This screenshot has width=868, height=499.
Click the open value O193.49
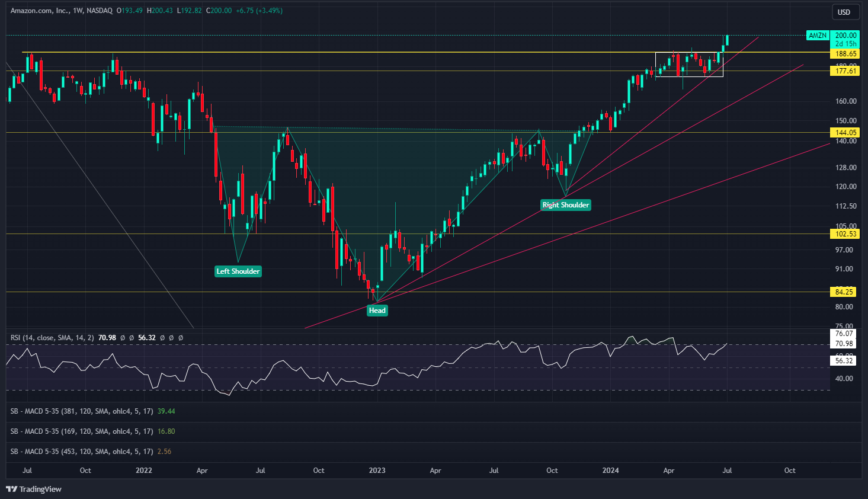pyautogui.click(x=130, y=11)
